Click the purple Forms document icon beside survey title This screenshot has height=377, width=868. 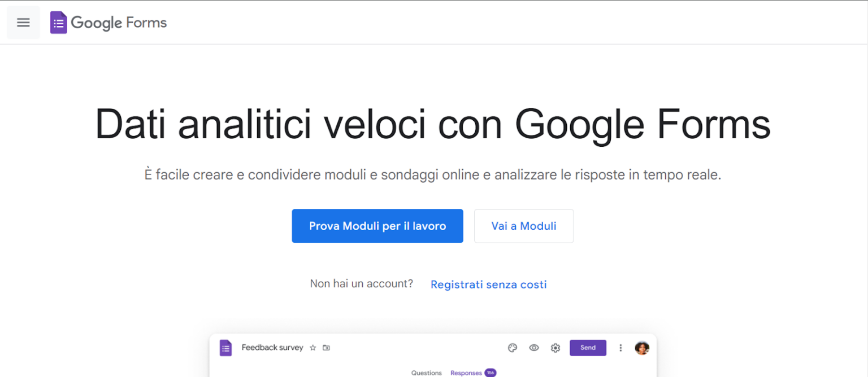(225, 348)
